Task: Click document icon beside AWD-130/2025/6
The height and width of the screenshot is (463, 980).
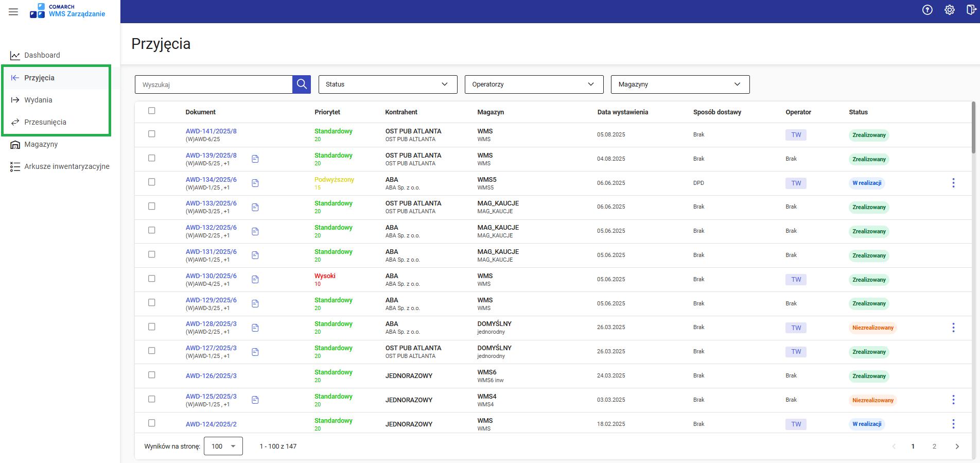Action: tap(255, 280)
